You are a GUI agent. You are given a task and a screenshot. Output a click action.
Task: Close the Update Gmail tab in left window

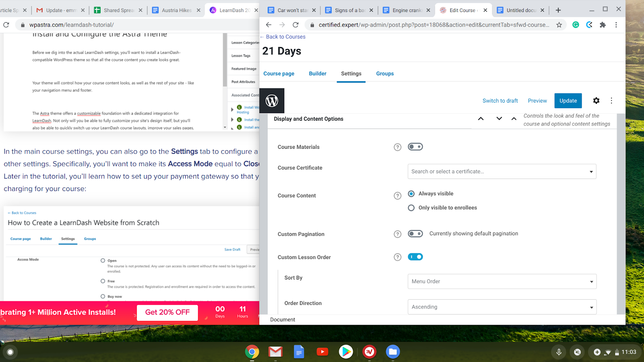(x=83, y=10)
